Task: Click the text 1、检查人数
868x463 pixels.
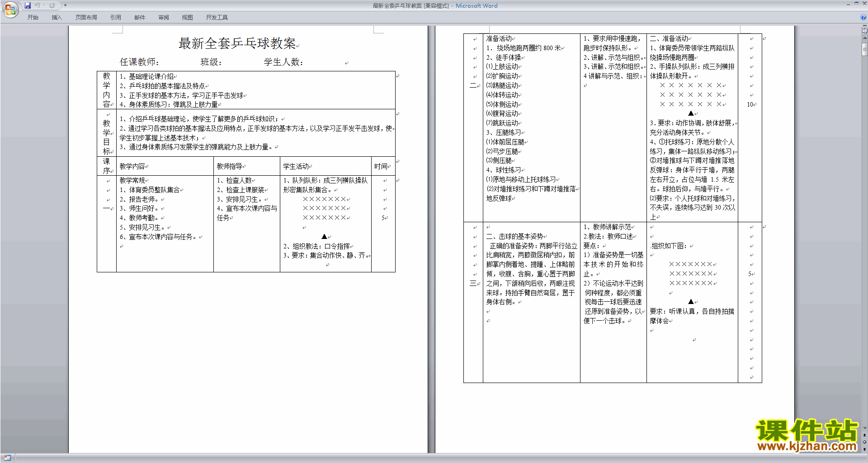Action: tap(234, 180)
